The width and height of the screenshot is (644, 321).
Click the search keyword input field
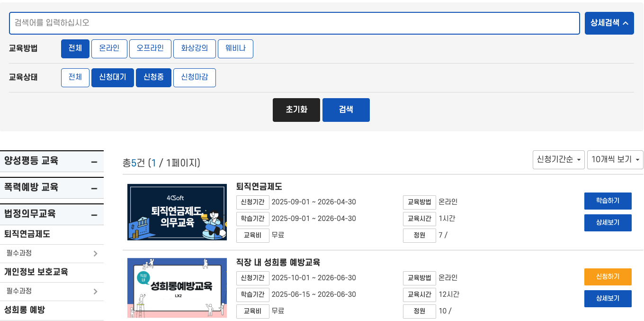294,23
